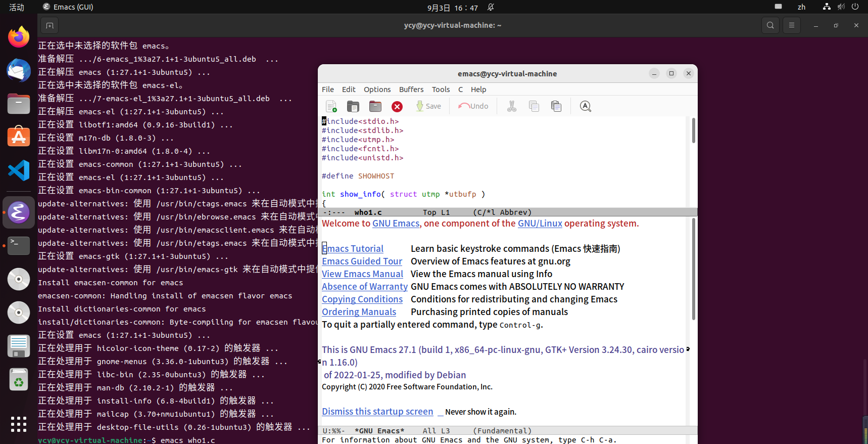Open the date and time panel clock

tap(453, 8)
